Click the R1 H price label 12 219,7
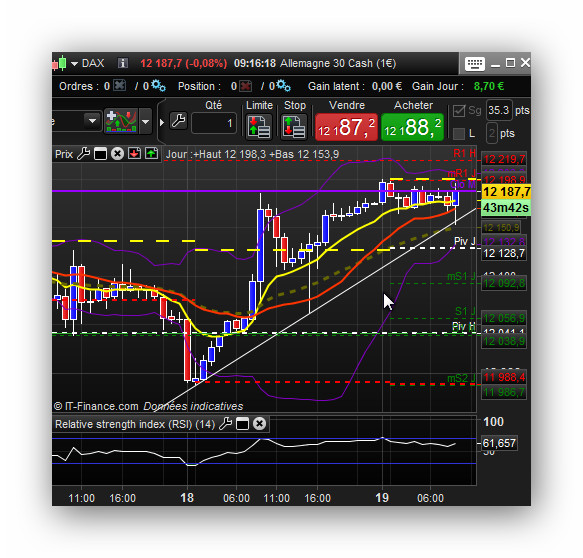 pos(504,159)
